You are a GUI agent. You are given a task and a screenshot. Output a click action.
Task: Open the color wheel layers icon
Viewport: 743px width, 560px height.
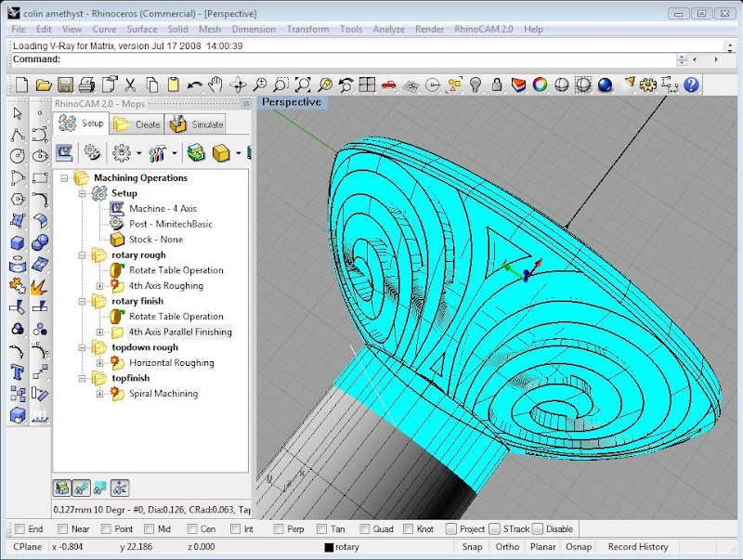tap(540, 85)
